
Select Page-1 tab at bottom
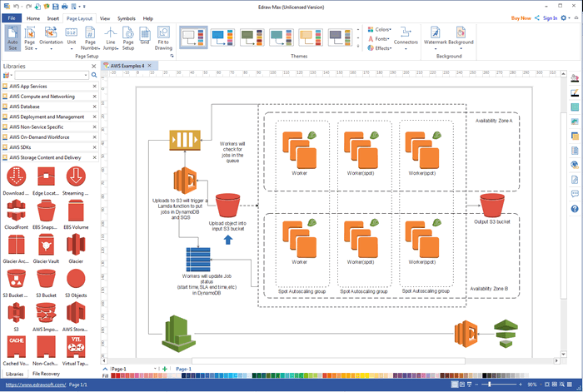pyautogui.click(x=184, y=369)
